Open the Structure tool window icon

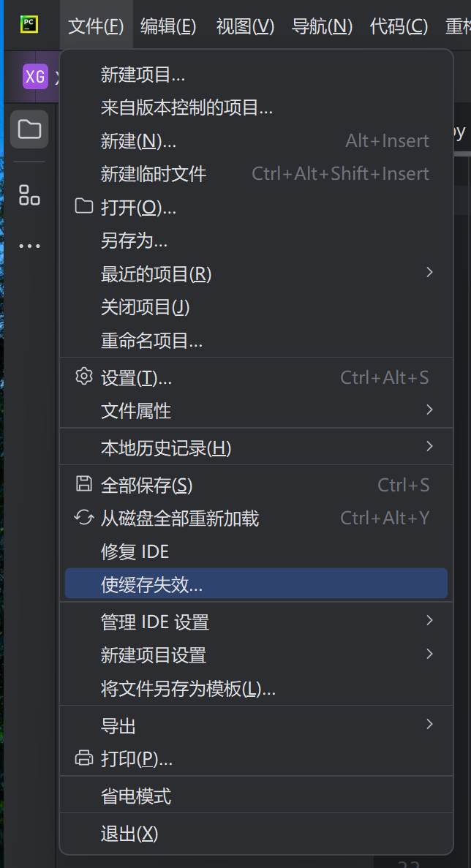[x=29, y=195]
